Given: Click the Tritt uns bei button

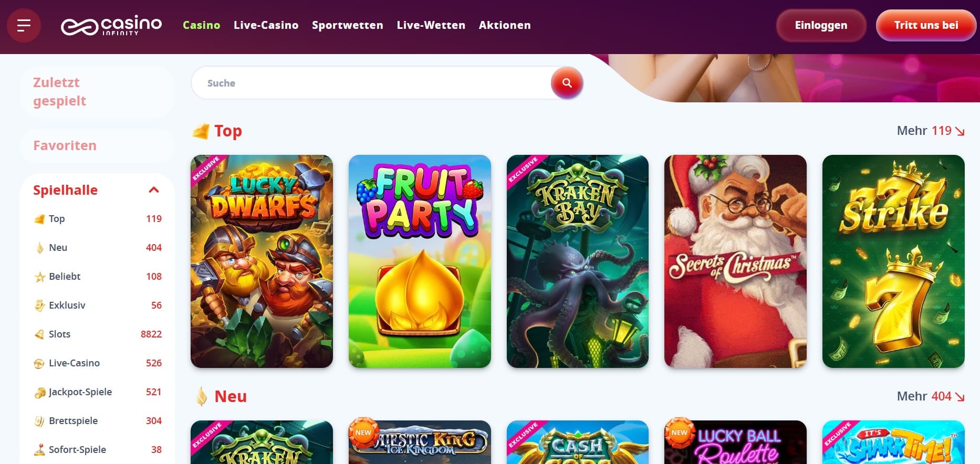Looking at the screenshot, I should coord(926,25).
